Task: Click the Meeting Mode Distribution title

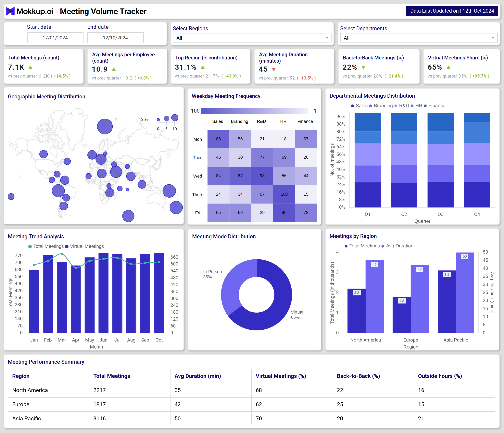Action: coord(224,237)
